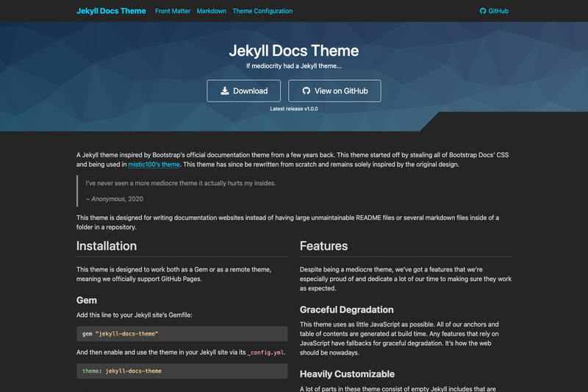The width and height of the screenshot is (588, 392).
Task: Open the Front Matter nav item
Action: tap(173, 11)
